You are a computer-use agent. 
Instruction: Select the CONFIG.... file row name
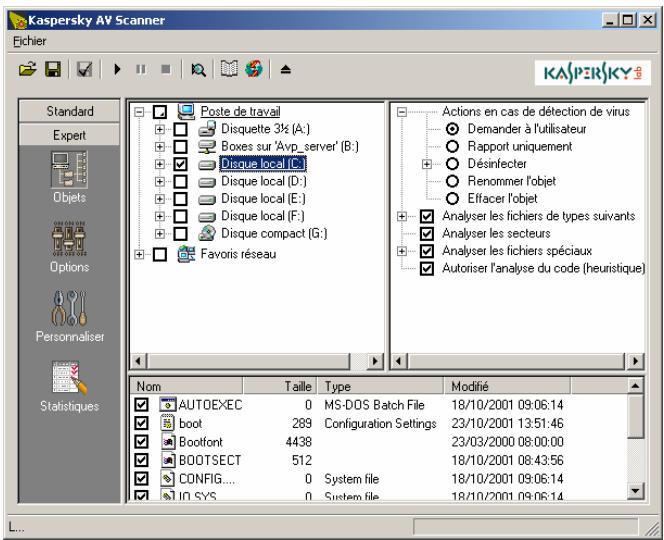click(x=207, y=479)
